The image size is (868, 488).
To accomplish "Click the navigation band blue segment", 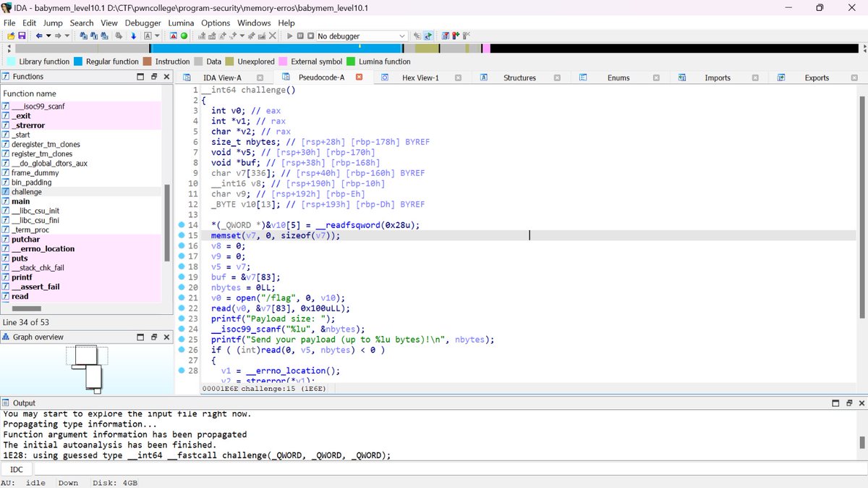I will 275,49.
